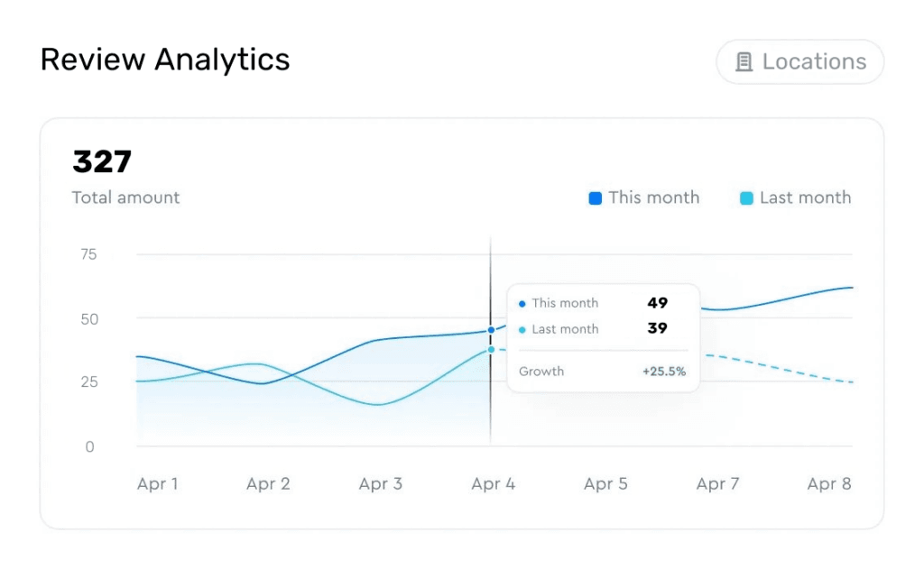This screenshot has height=569, width=924.
Task: Click the Apr 2 axis label
Action: pos(268,484)
